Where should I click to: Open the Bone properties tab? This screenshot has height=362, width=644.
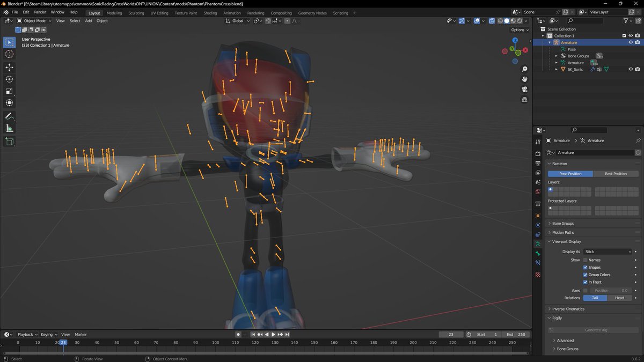pos(538,253)
